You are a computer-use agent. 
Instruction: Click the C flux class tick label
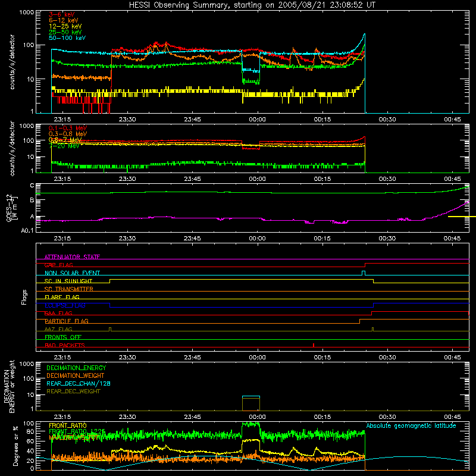pos(32,186)
